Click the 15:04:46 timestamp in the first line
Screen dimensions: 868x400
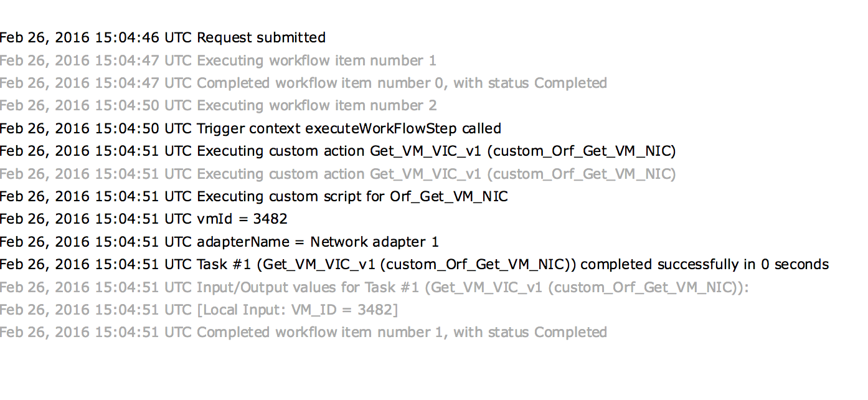pos(128,38)
